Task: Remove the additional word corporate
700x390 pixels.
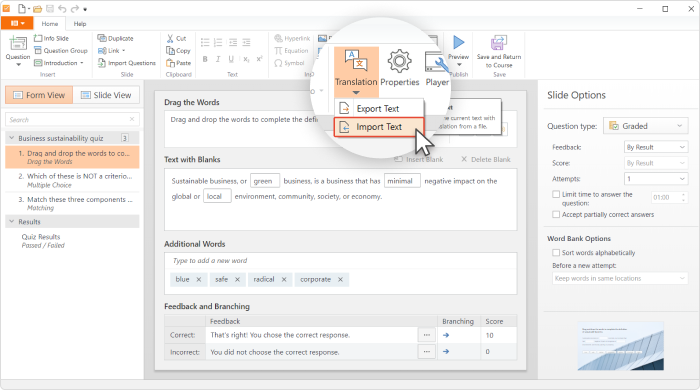Action: pos(340,279)
